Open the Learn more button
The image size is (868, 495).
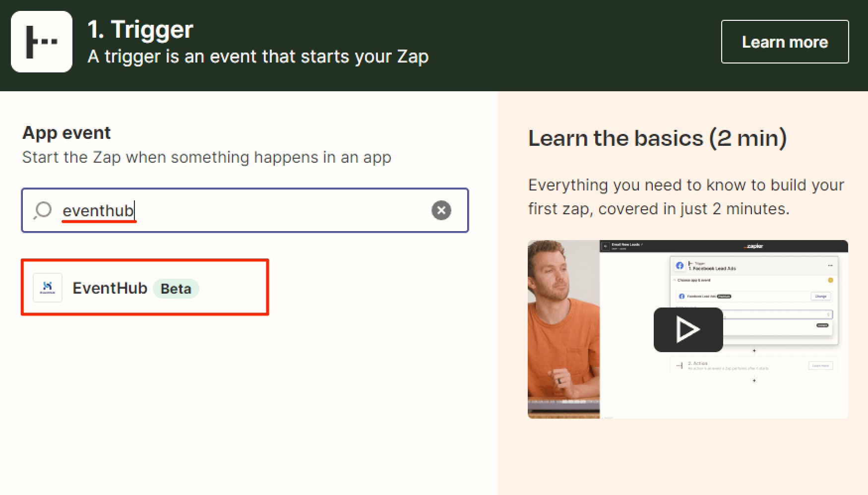coord(785,42)
